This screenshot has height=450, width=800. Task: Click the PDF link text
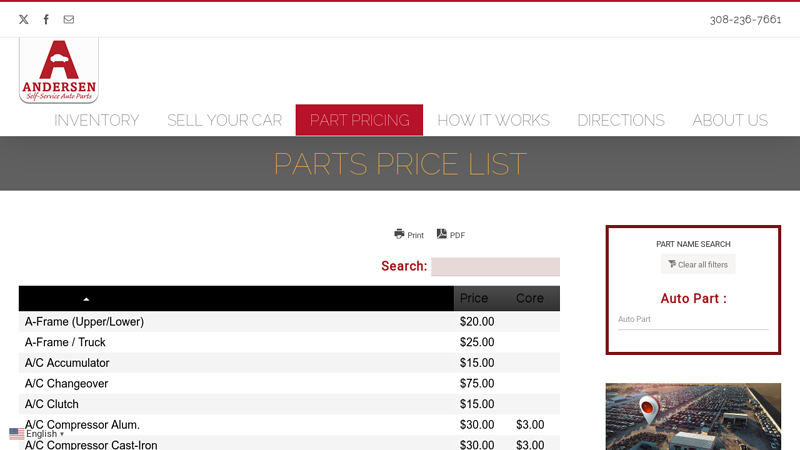(x=457, y=235)
